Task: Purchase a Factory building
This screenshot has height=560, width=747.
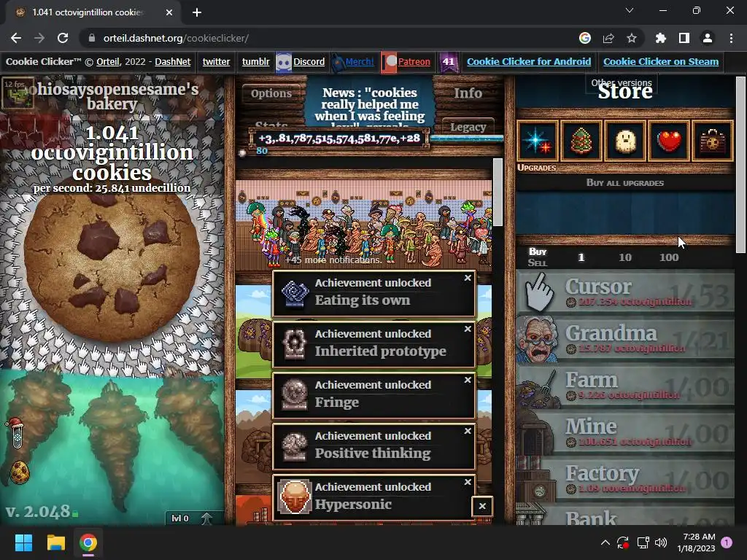Action: coord(625,479)
